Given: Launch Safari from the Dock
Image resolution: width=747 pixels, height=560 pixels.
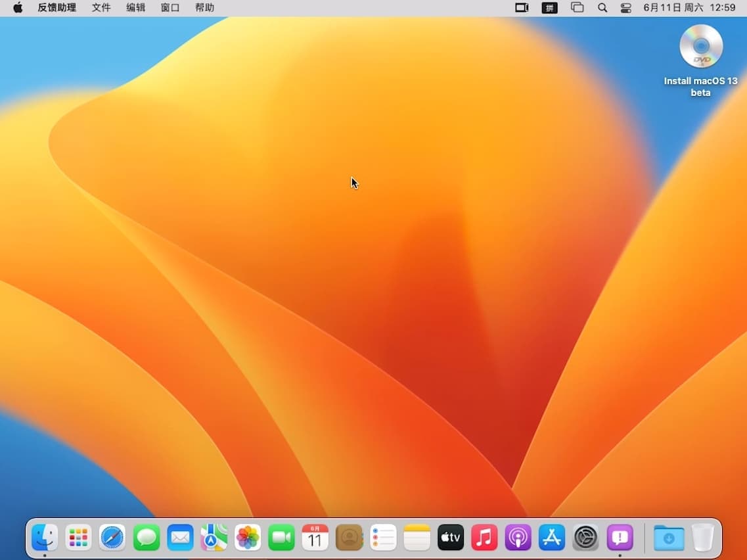Looking at the screenshot, I should coord(112,537).
